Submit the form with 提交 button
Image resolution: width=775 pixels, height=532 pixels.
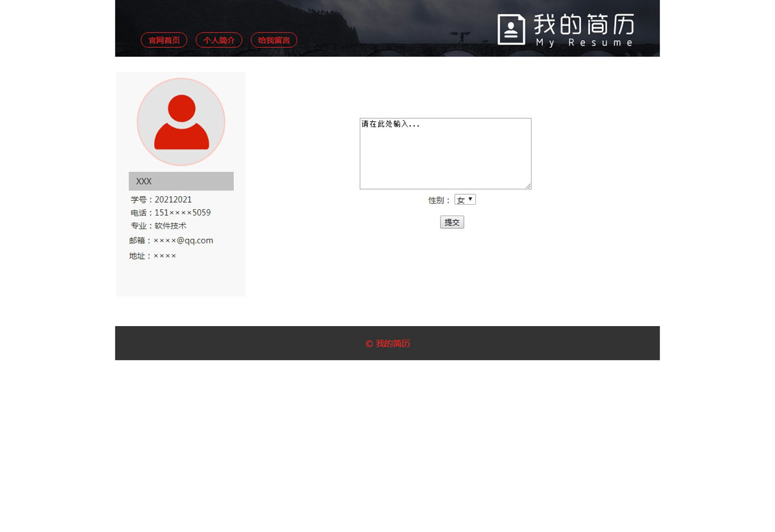pyautogui.click(x=452, y=222)
